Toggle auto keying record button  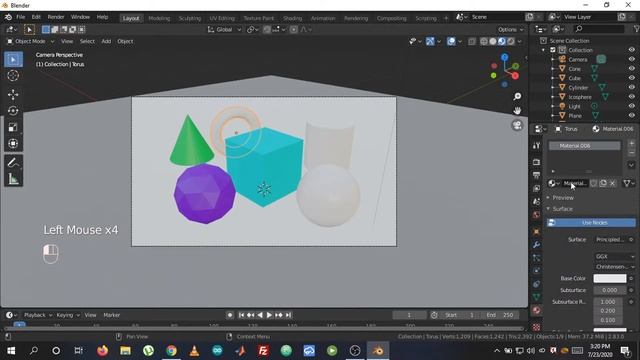click(x=230, y=315)
